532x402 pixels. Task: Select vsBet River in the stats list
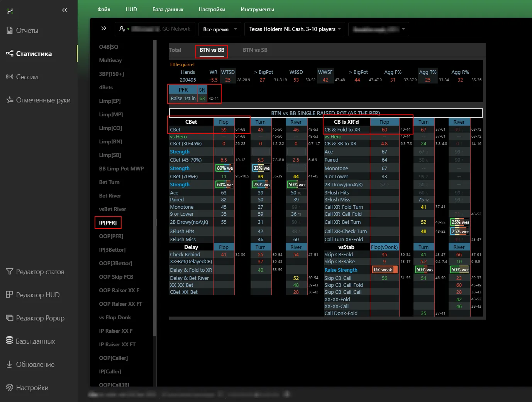[x=112, y=209]
